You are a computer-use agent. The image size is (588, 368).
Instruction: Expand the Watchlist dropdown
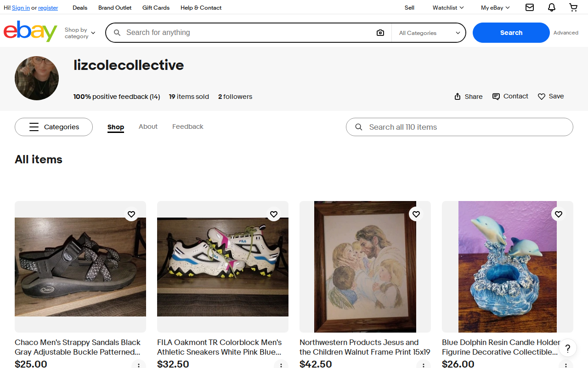[448, 7]
